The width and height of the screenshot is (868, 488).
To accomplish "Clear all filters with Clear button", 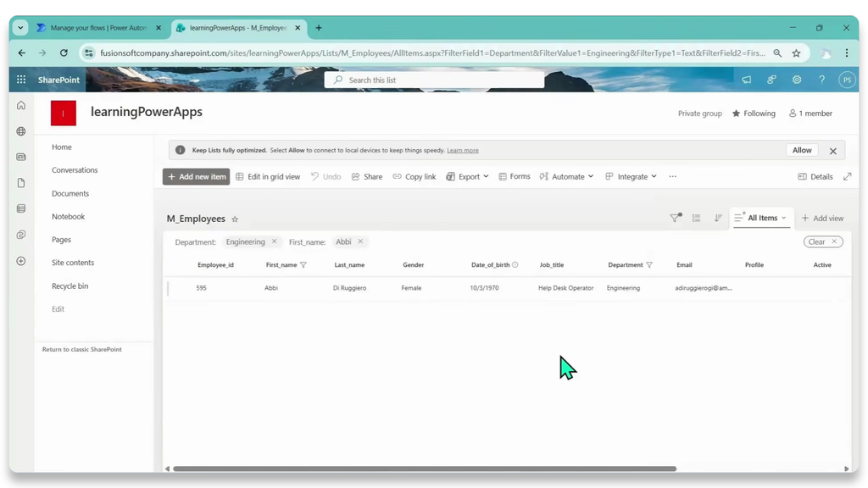I will click(823, 241).
